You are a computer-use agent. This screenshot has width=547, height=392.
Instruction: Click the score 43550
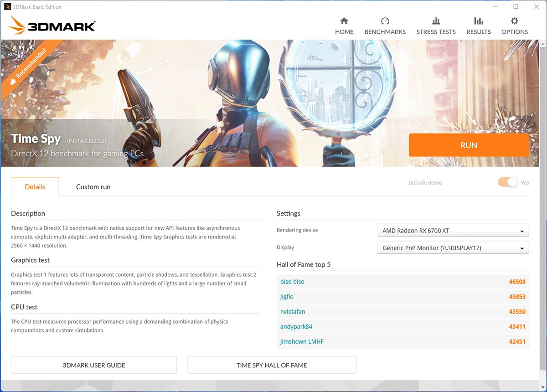click(x=517, y=312)
